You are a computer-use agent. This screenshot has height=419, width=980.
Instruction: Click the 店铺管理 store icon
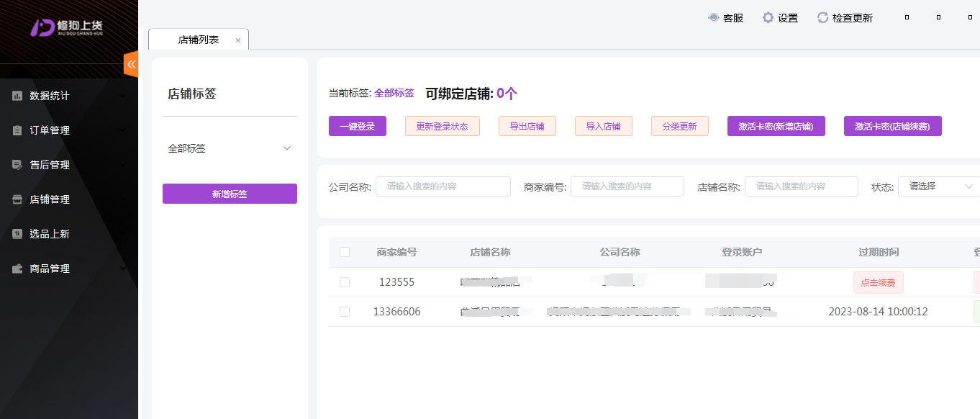coord(17,199)
